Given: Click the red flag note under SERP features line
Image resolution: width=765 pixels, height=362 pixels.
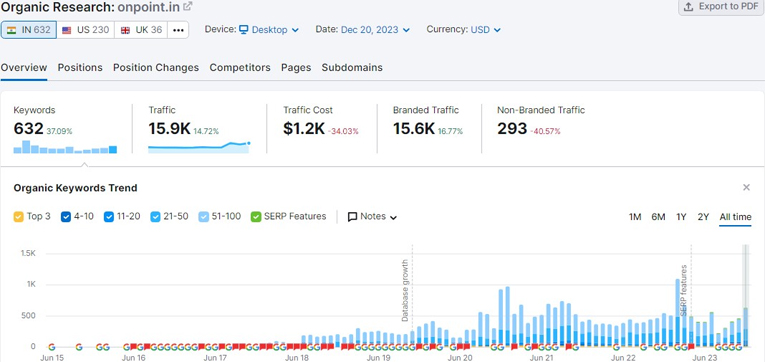Looking at the screenshot, I should coord(691,347).
